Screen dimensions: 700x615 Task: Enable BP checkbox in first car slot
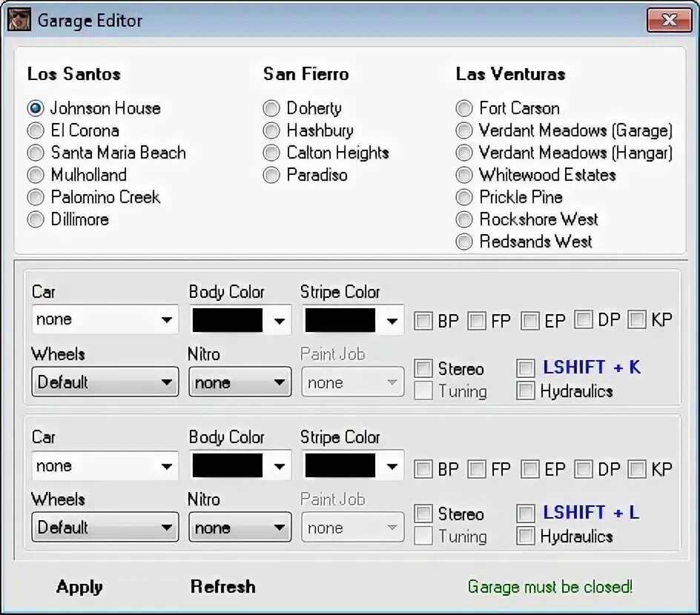pos(423,321)
